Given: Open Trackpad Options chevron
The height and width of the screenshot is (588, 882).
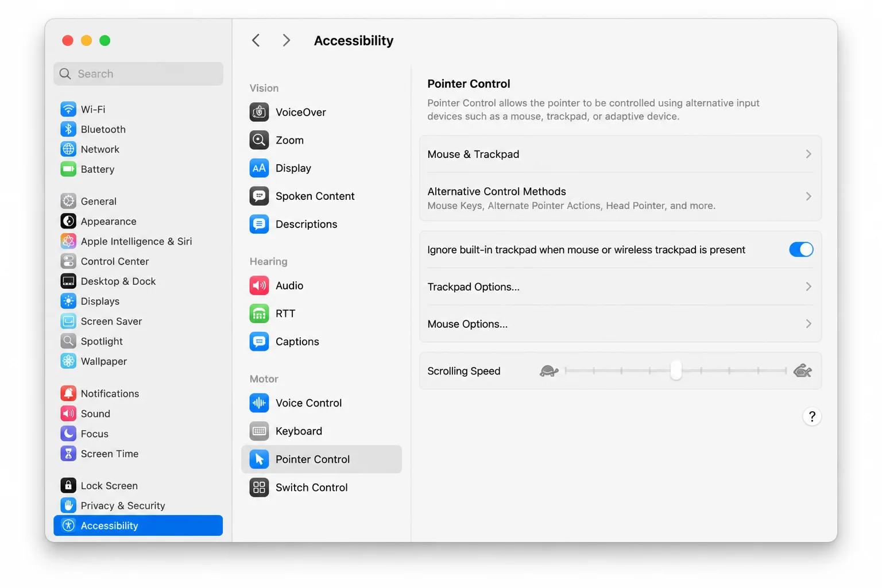Looking at the screenshot, I should click(x=808, y=287).
